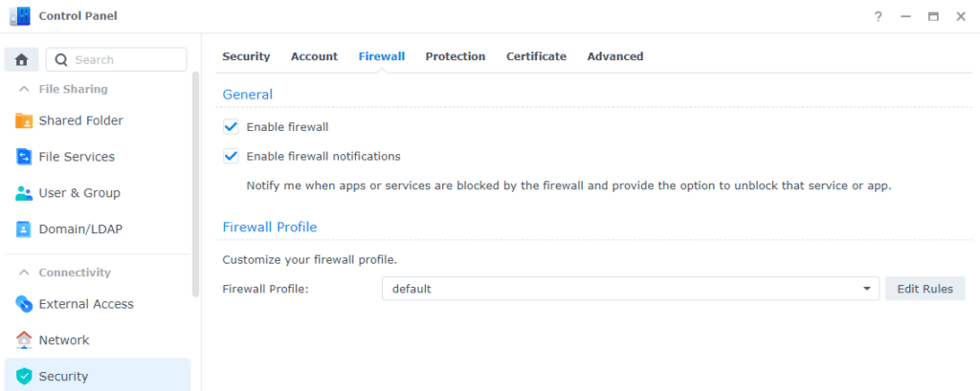Click the Domain/LDAP icon
Image resolution: width=980 pixels, height=391 pixels.
click(24, 229)
